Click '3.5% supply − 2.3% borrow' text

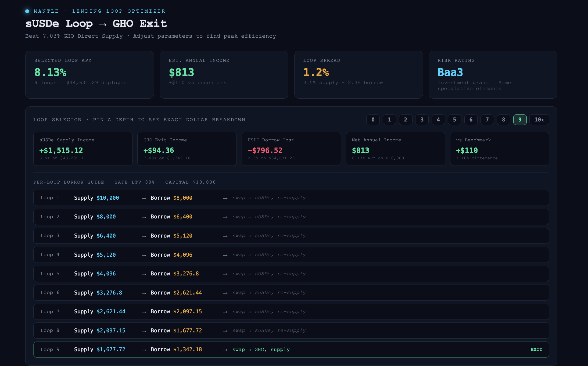(x=343, y=83)
